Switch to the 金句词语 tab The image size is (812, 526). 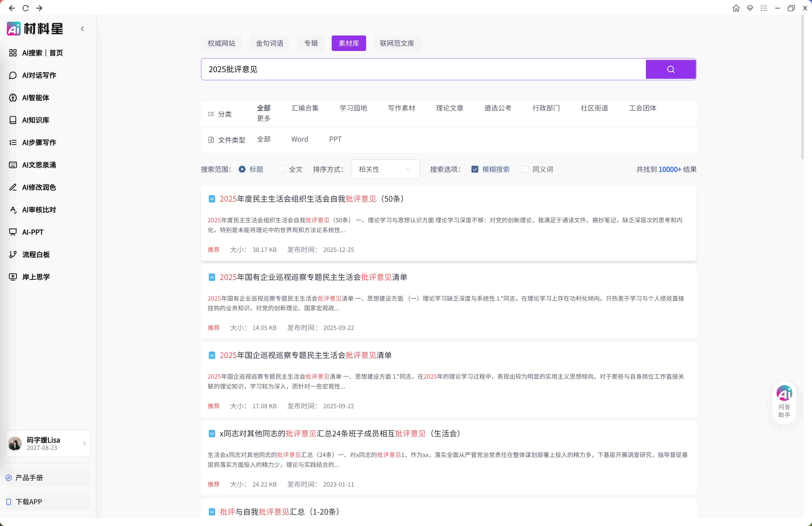(x=269, y=43)
